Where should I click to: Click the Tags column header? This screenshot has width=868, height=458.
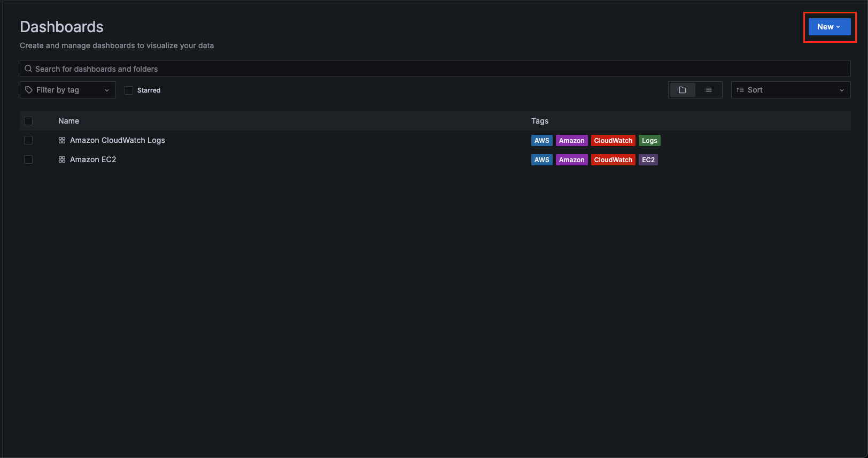(x=540, y=121)
